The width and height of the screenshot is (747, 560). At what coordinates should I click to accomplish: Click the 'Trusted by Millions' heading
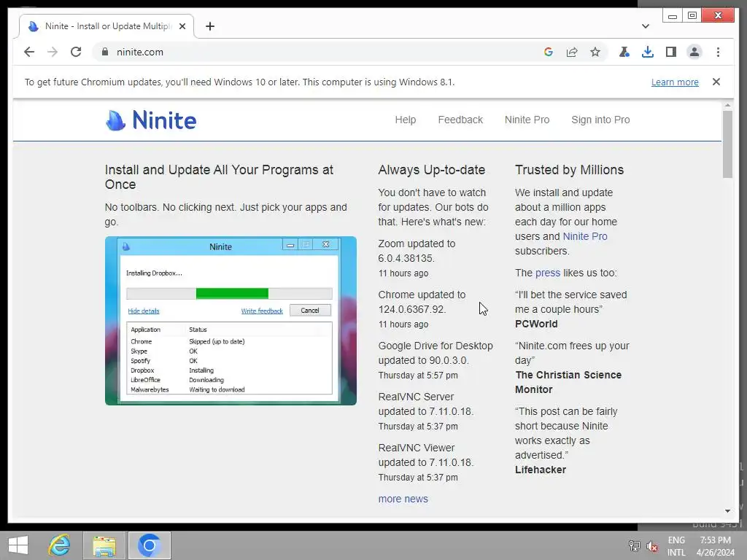[569, 170]
